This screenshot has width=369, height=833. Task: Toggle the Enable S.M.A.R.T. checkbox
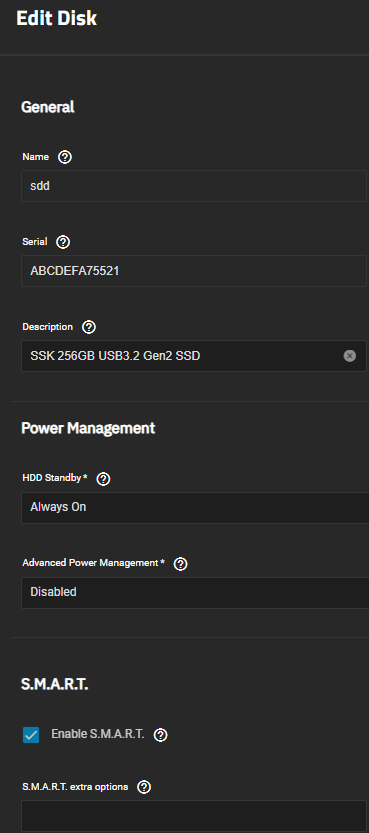point(31,735)
